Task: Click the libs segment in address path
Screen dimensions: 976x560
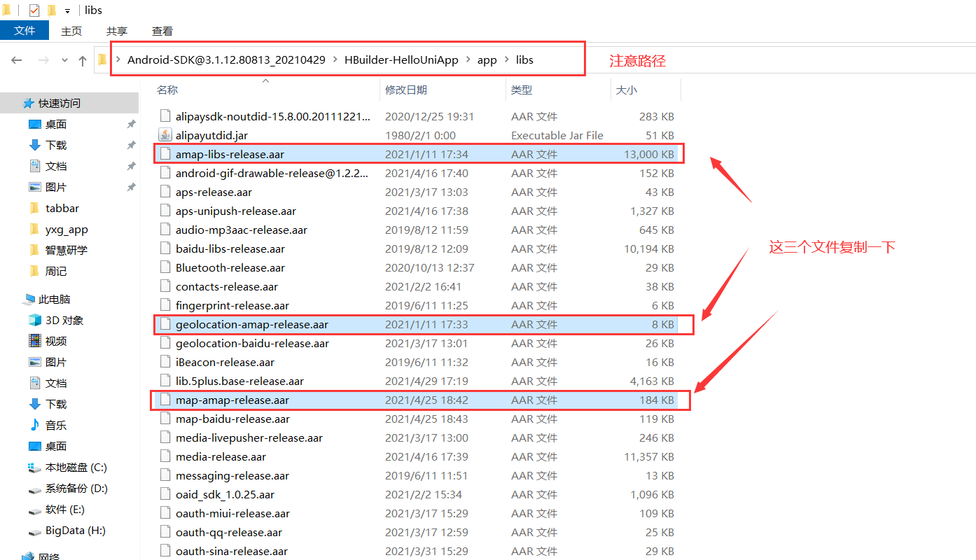Action: click(524, 60)
